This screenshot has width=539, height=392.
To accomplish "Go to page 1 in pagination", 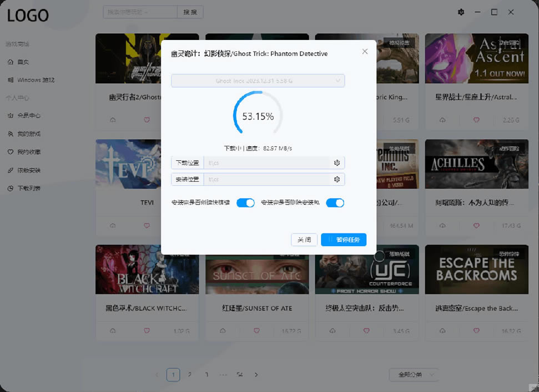I will pos(173,374).
